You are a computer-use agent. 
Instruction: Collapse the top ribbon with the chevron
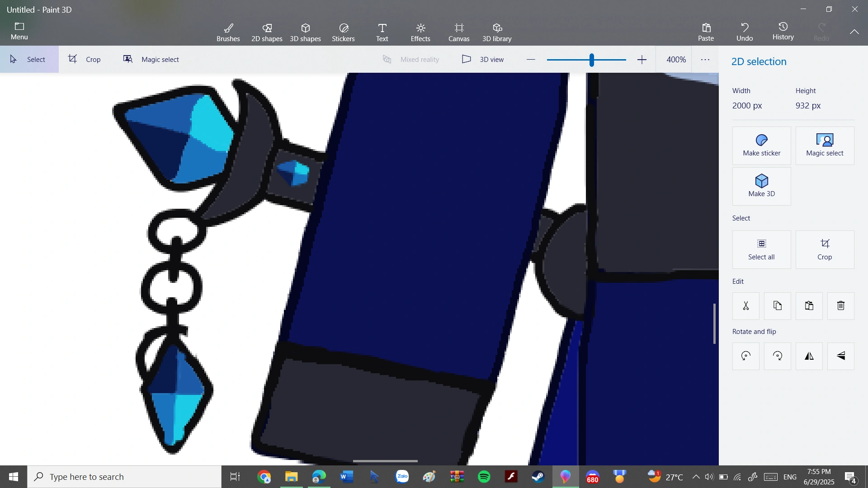pyautogui.click(x=854, y=32)
